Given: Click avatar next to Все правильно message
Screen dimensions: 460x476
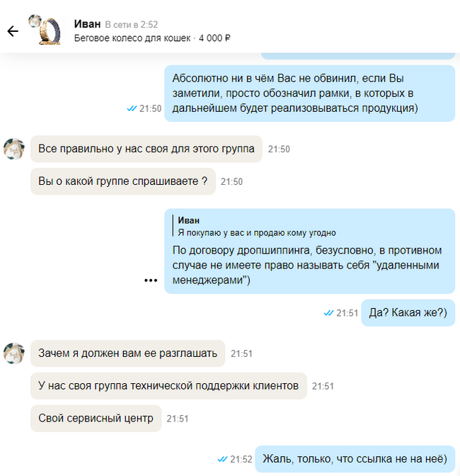Looking at the screenshot, I should pyautogui.click(x=14, y=149).
